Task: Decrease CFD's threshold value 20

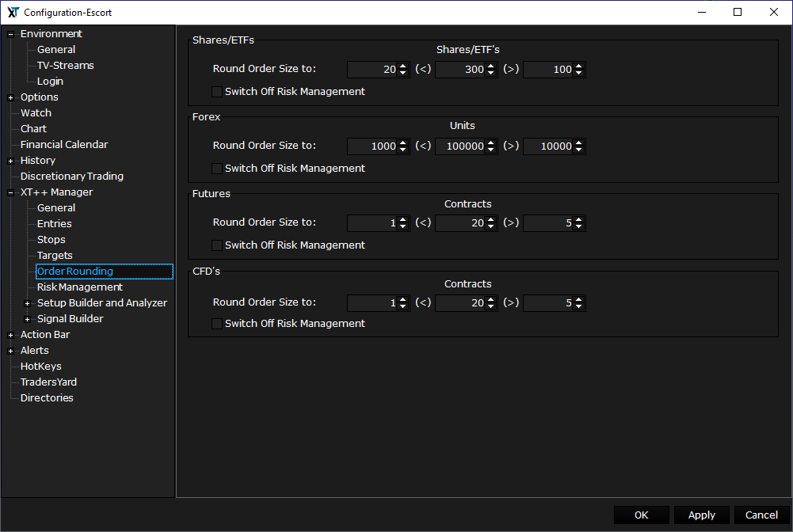Action: 490,306
